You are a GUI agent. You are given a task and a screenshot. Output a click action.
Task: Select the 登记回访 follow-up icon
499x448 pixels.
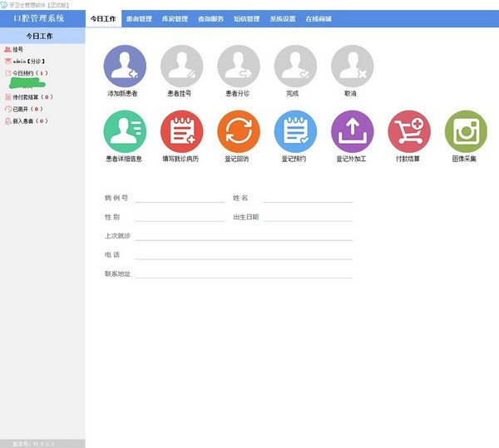click(x=238, y=131)
